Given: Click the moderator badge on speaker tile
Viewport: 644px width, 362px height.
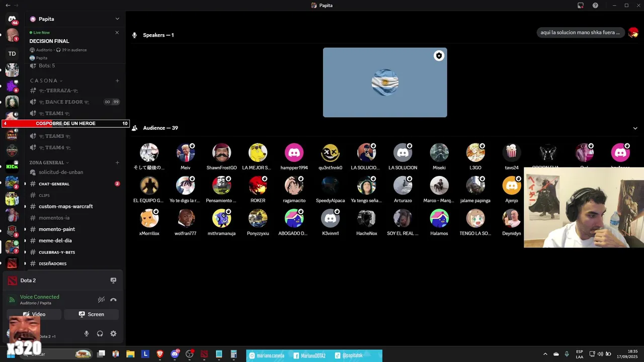Looking at the screenshot, I should click(439, 56).
